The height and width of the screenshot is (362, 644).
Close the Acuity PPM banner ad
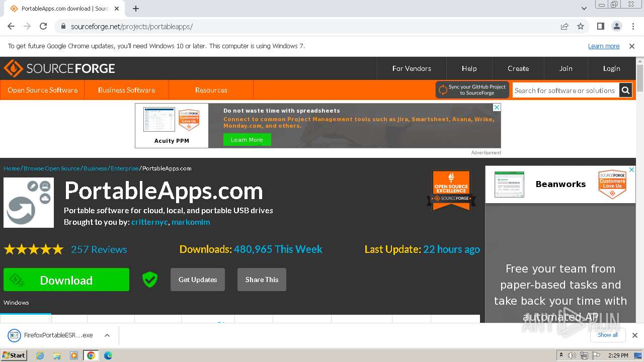click(497, 108)
